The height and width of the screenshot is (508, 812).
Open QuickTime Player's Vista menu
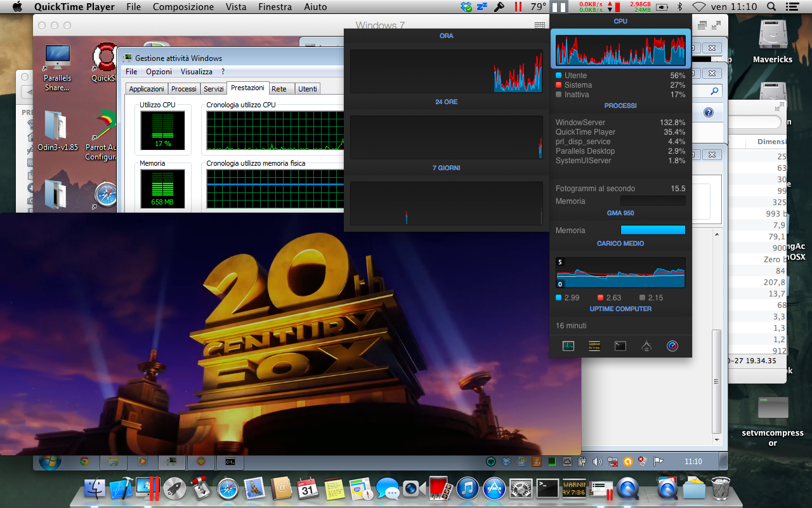[x=236, y=7]
